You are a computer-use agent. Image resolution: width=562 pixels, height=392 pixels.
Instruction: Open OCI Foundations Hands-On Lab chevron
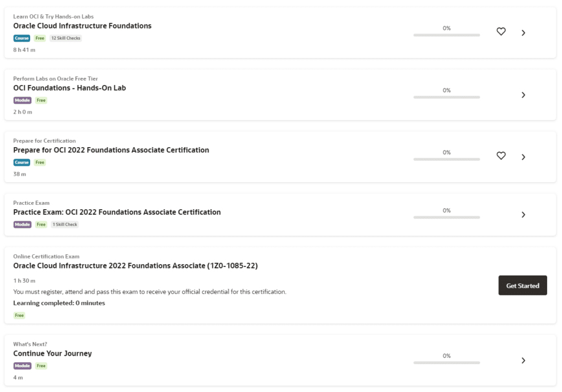[523, 95]
